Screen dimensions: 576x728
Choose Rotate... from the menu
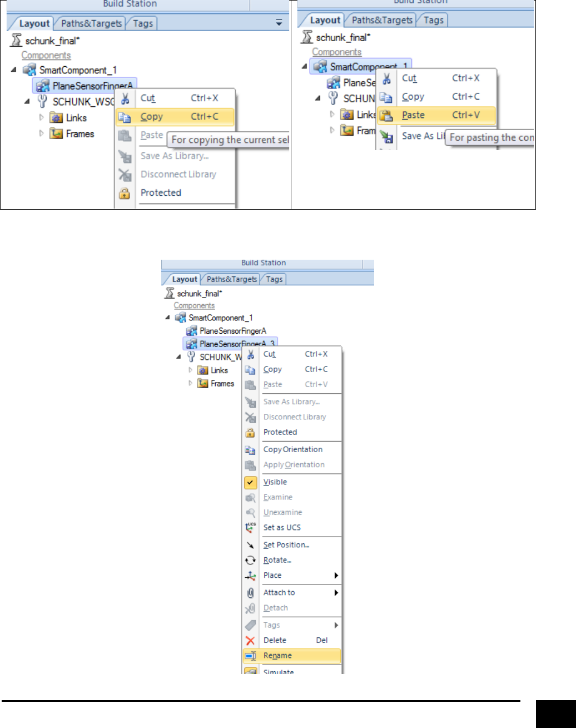coord(277,560)
